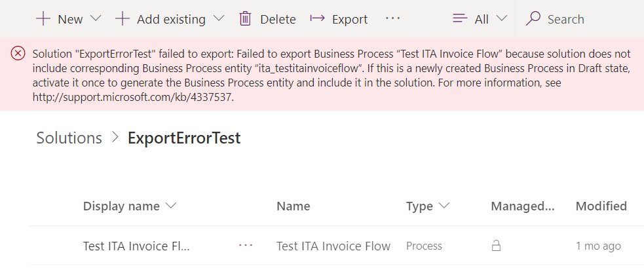Open the Type column filter chevron
This screenshot has height=268, width=644.
pyautogui.click(x=444, y=206)
